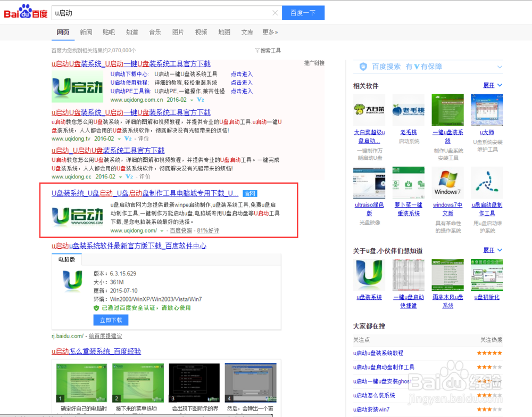Viewport: 532px width, 417px height.
Task: Open 百度快照 link
Action: (181, 231)
